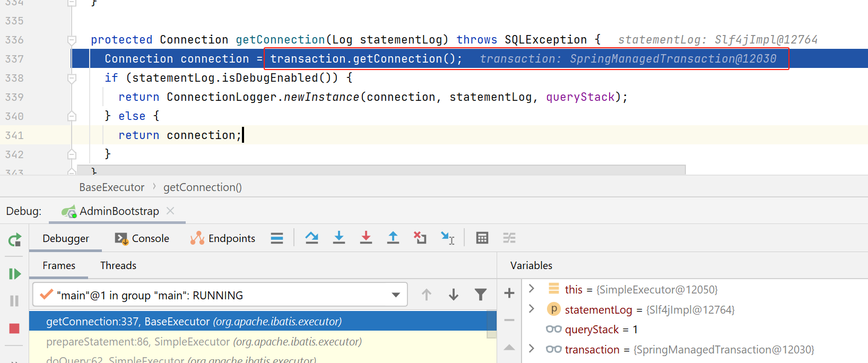Viewport: 868px width, 363px height.
Task: Click the Step Into icon
Action: point(339,238)
